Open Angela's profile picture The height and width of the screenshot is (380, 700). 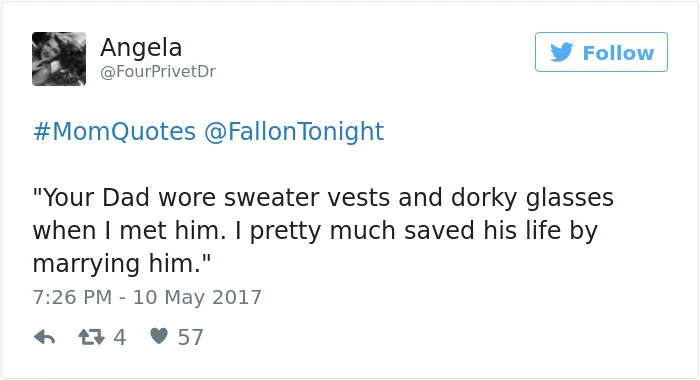click(59, 59)
